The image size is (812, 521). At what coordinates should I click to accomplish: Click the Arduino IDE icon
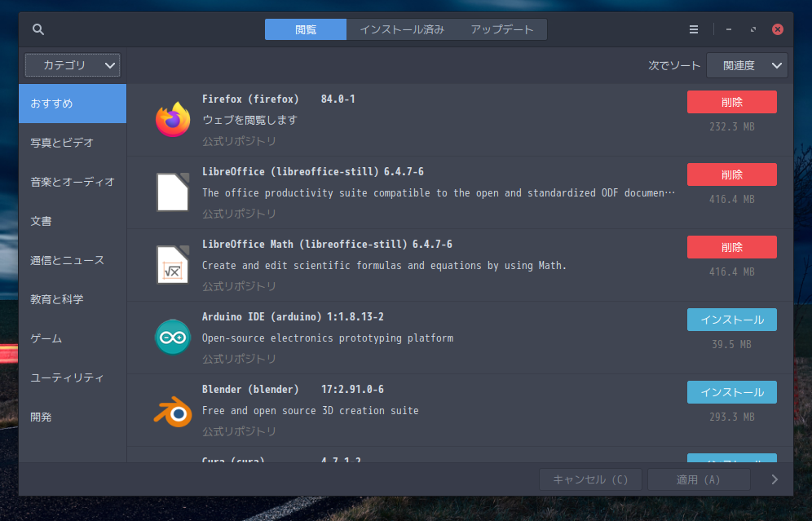point(173,338)
